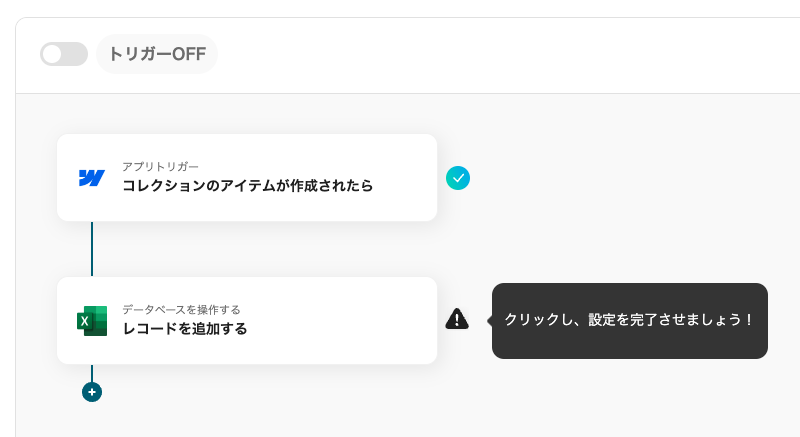Click blank header area right of トリガーOFF
The image size is (800, 437).
point(500,54)
